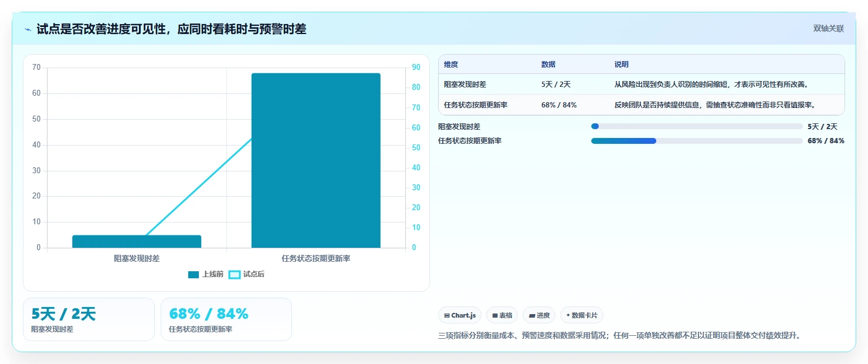Click the Chart.js chip
868x364 pixels.
[460, 315]
